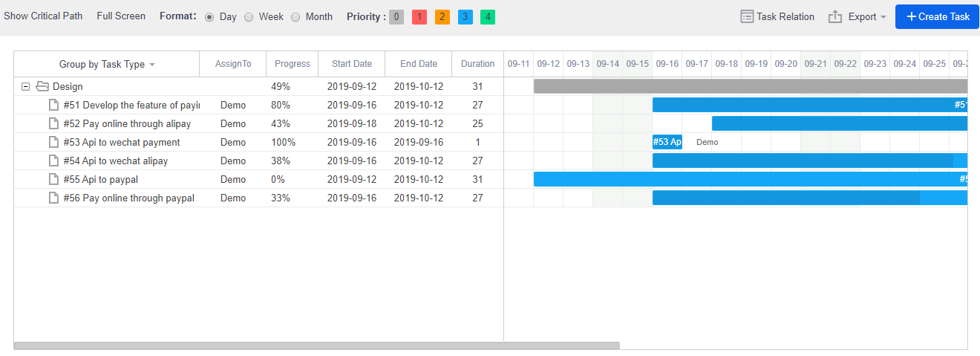Open the Export dropdown arrow

click(883, 17)
